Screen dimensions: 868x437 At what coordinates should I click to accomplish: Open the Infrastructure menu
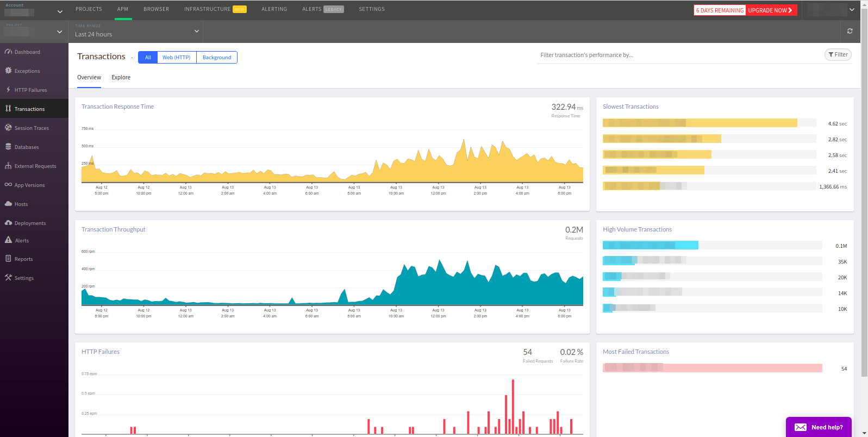tap(215, 9)
